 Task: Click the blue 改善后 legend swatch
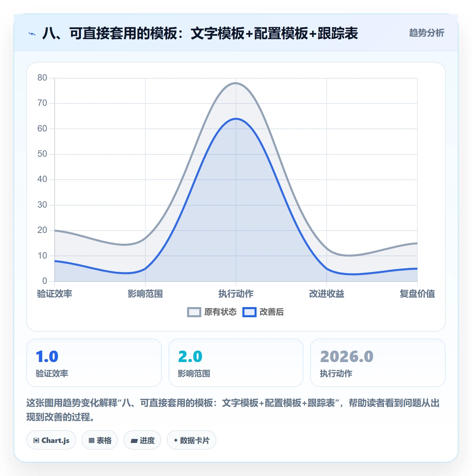click(249, 312)
